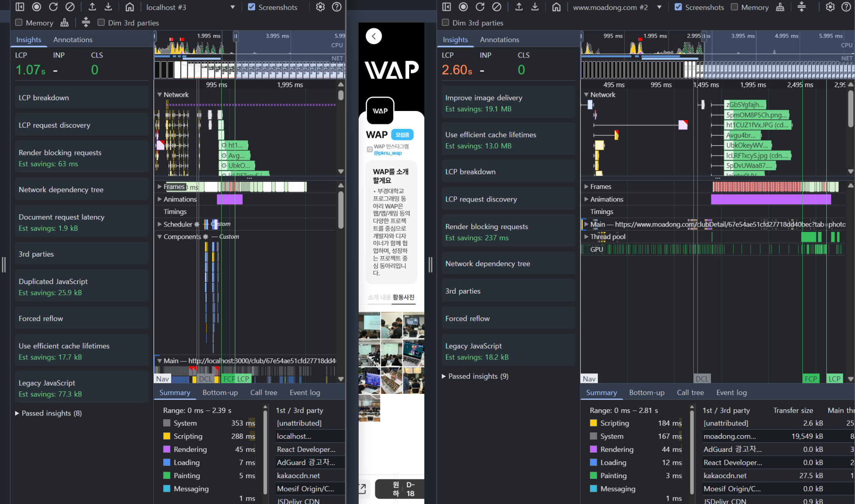This screenshot has width=855, height=504.
Task: Open capture settings gear in right panel
Action: tap(830, 7)
